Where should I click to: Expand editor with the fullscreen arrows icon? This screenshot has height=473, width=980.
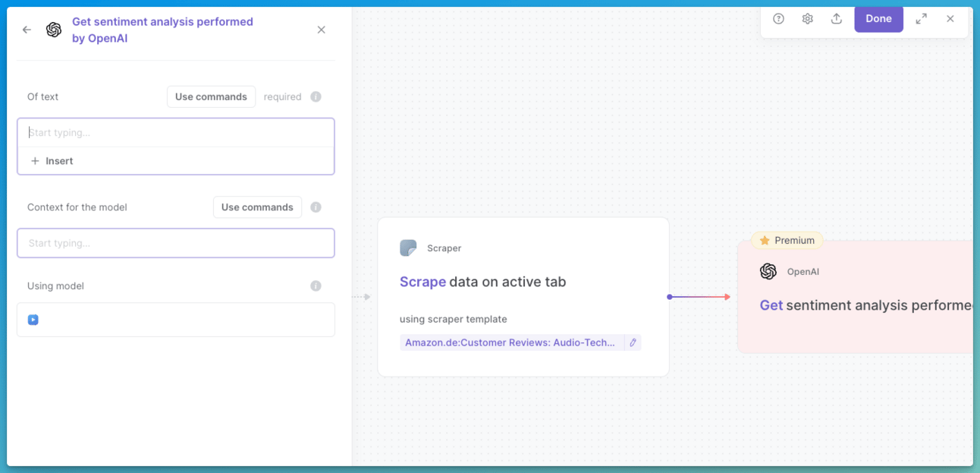tap(921, 19)
